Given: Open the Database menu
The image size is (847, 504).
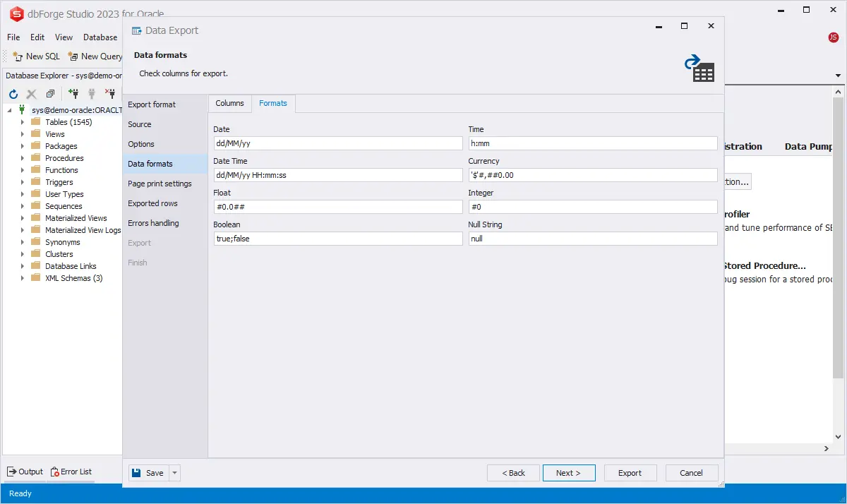Looking at the screenshot, I should 100,37.
